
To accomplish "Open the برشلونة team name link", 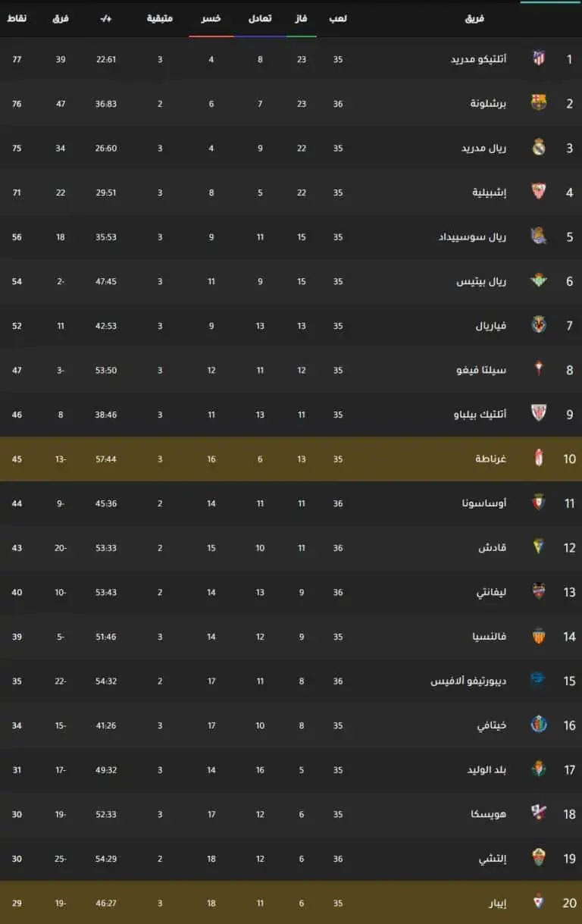I will [x=489, y=104].
